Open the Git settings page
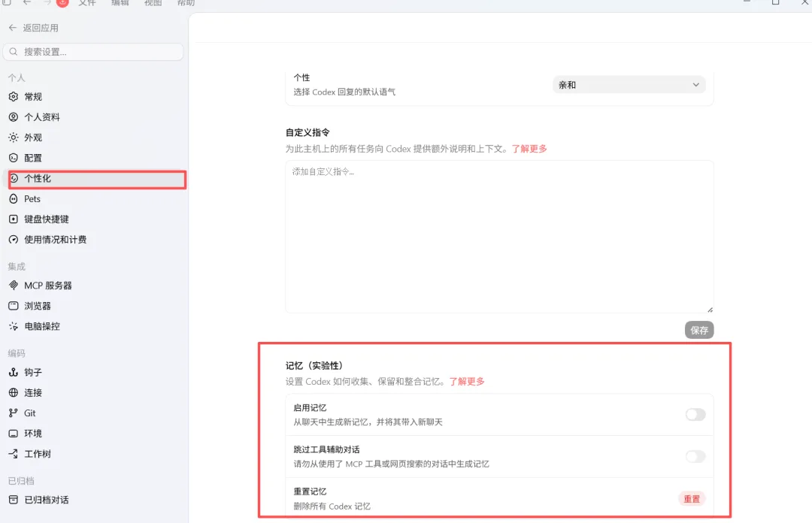This screenshot has height=523, width=812. (94, 413)
